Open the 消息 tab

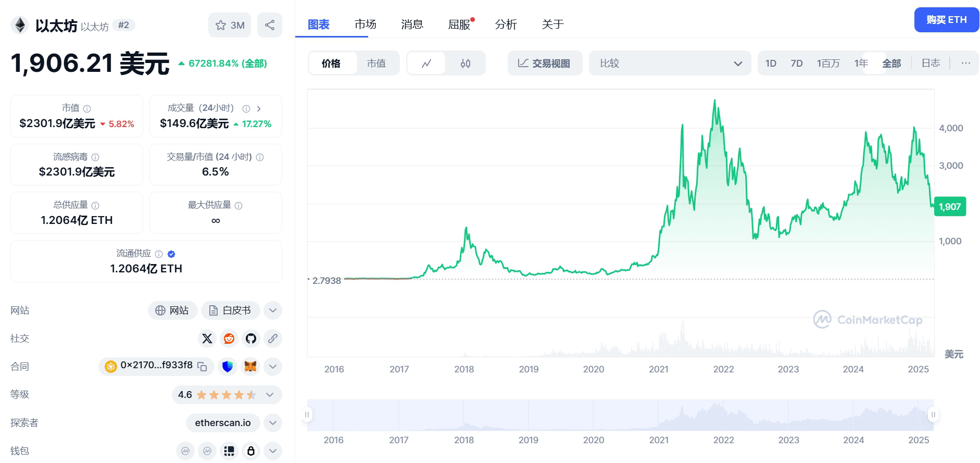(x=412, y=24)
